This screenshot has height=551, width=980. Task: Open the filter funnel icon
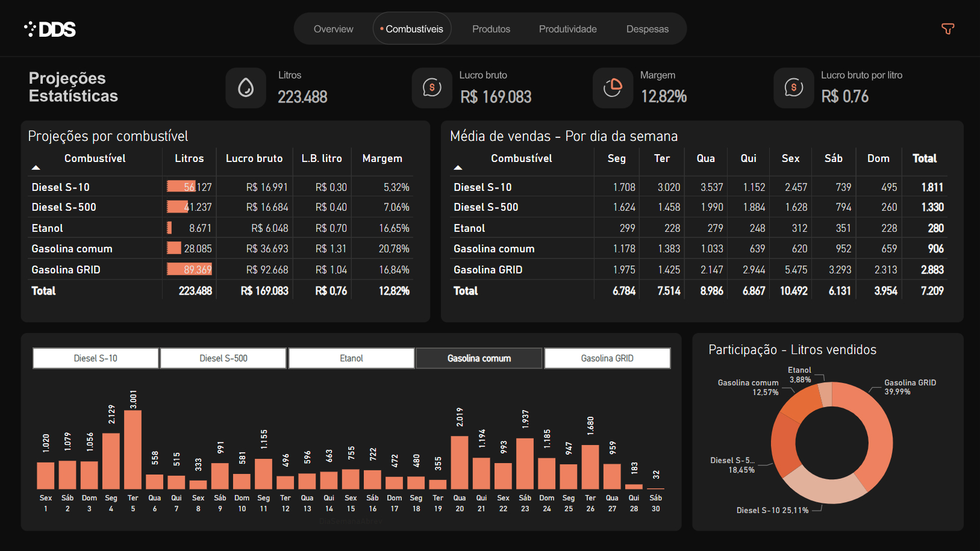[947, 29]
